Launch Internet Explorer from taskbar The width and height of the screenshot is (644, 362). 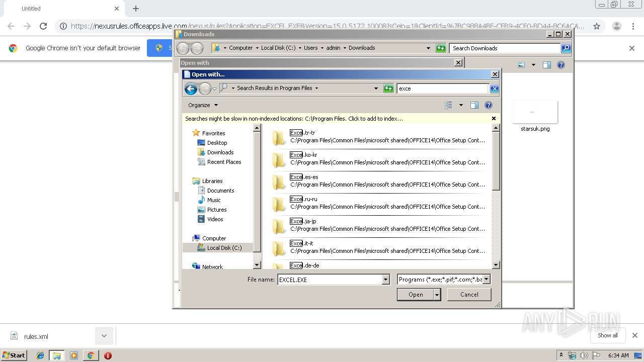click(x=40, y=355)
